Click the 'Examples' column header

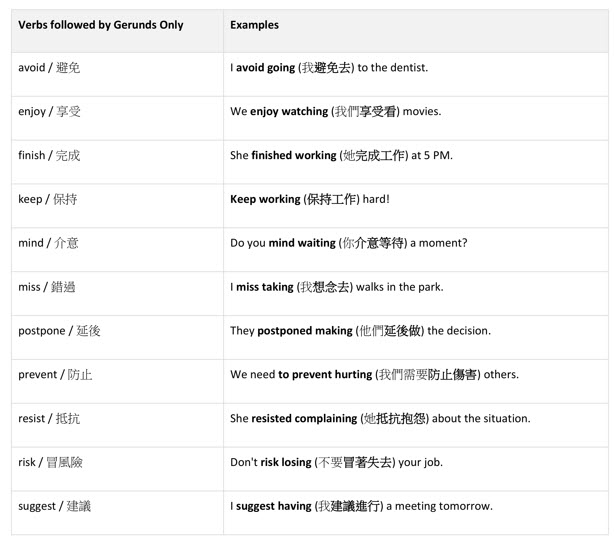pos(255,25)
